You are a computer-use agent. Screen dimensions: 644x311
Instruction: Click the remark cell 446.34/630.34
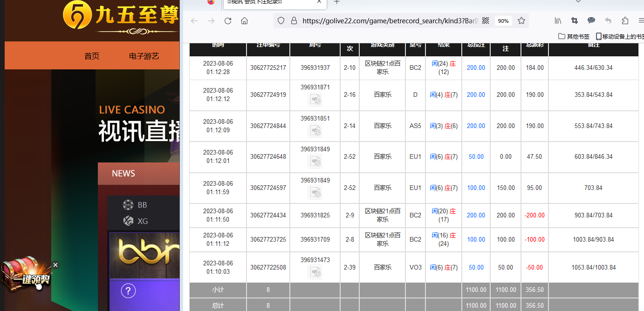pyautogui.click(x=593, y=68)
